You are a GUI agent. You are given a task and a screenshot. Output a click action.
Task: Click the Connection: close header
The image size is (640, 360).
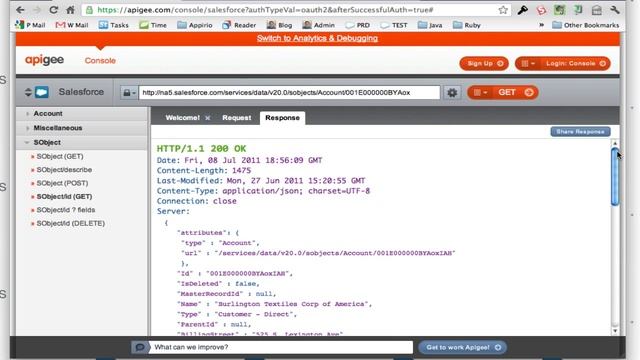point(196,201)
